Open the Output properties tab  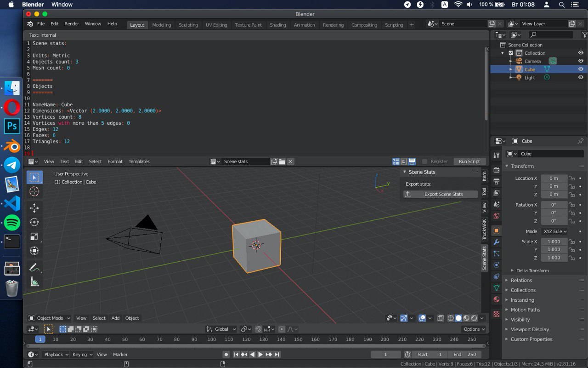tap(496, 181)
